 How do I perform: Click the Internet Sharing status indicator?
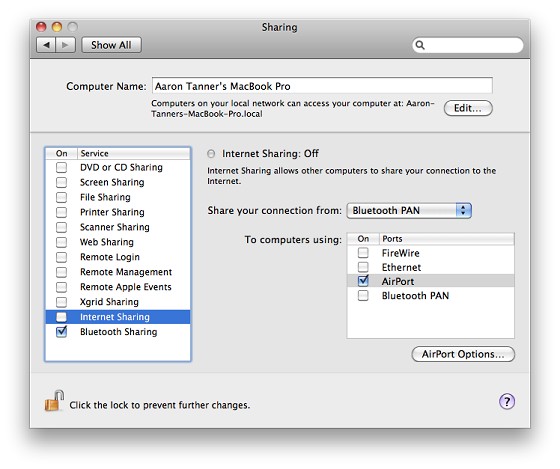pos(211,154)
